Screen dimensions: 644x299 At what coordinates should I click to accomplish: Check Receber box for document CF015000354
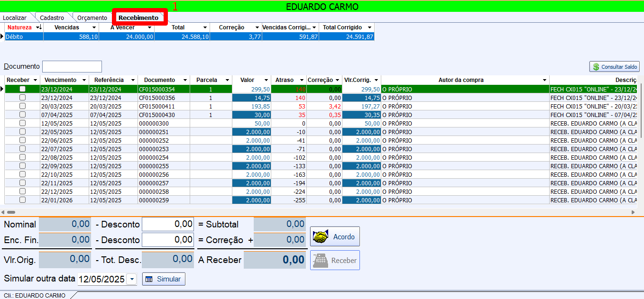(22, 89)
